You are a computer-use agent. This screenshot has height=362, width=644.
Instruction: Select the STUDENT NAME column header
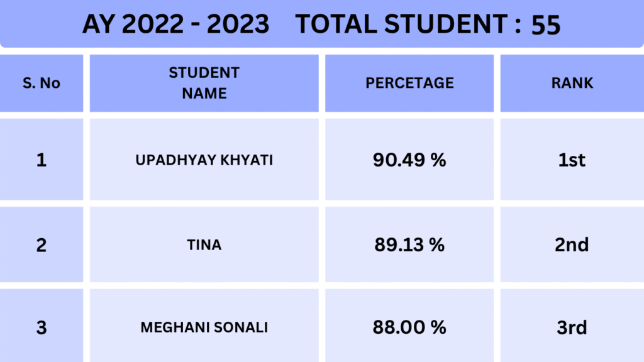[x=204, y=83]
